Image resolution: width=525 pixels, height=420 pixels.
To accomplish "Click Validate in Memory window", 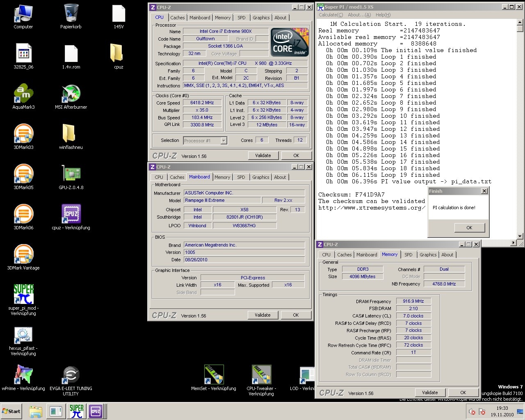I will tap(430, 393).
